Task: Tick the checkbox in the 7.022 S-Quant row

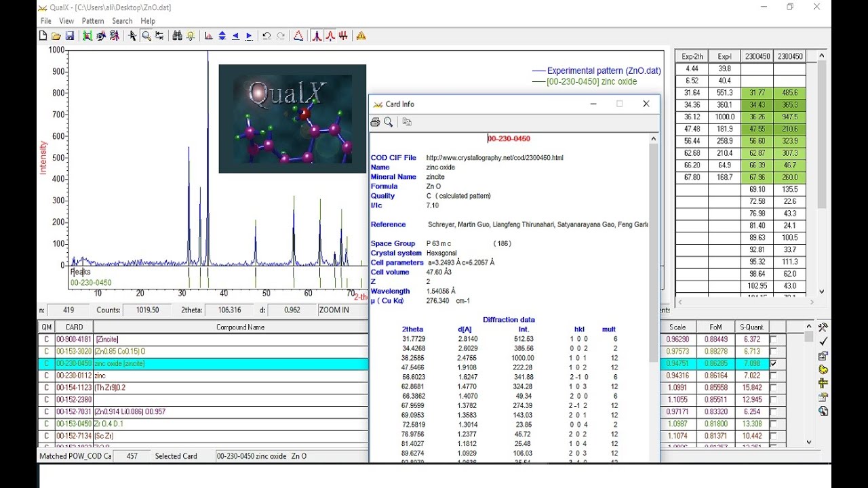Action: pyautogui.click(x=773, y=375)
